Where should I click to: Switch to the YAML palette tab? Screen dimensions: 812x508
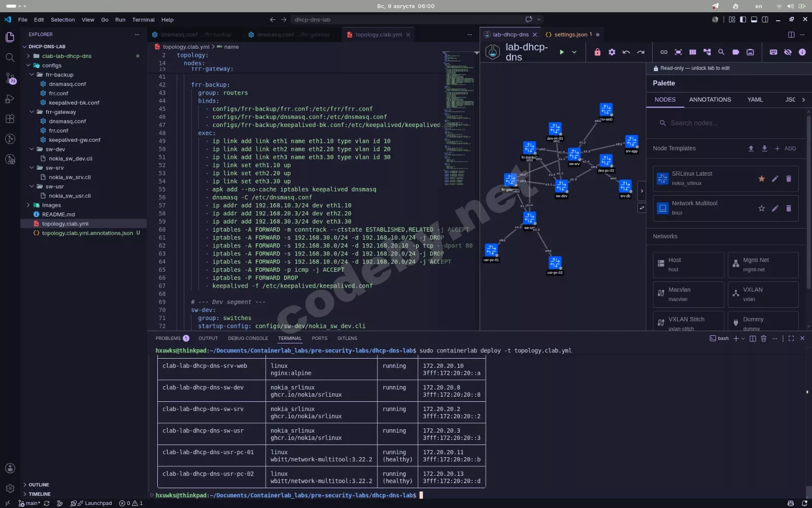pos(755,100)
